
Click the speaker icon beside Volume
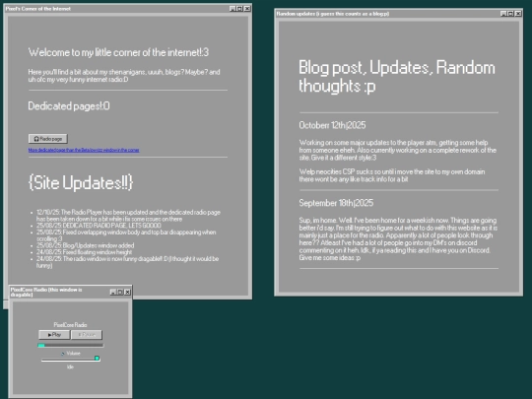coord(63,354)
